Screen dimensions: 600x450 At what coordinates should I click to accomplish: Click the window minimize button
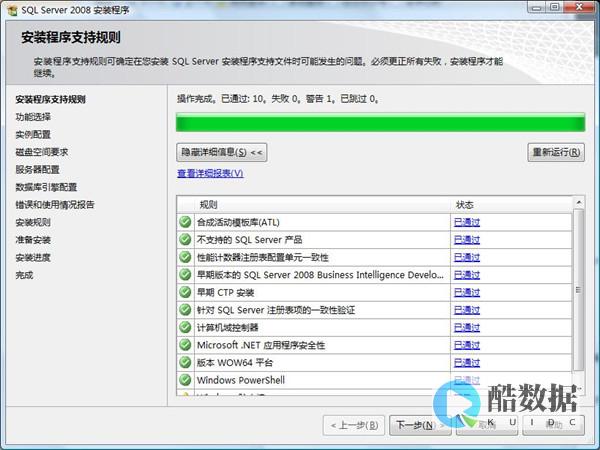pyautogui.click(x=537, y=7)
